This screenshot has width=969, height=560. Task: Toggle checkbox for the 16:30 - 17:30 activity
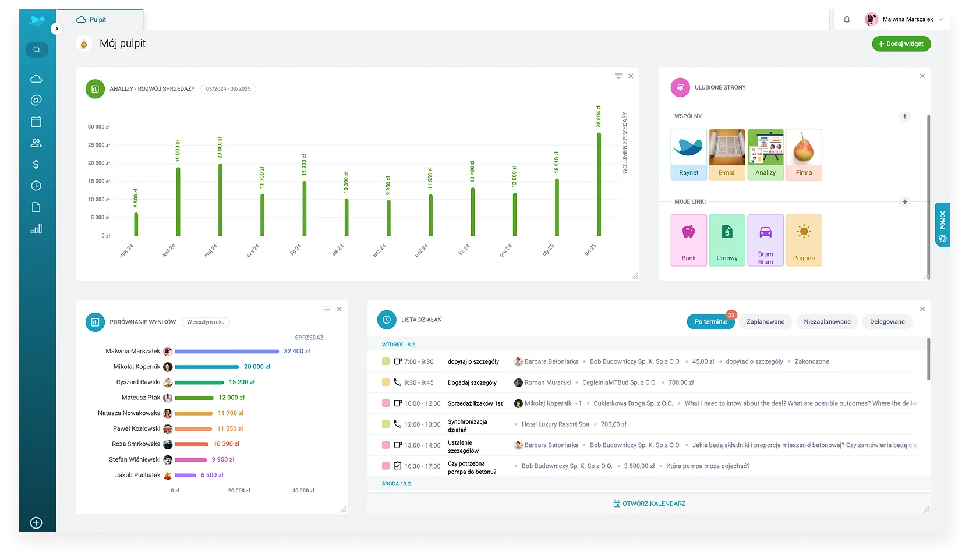point(398,466)
